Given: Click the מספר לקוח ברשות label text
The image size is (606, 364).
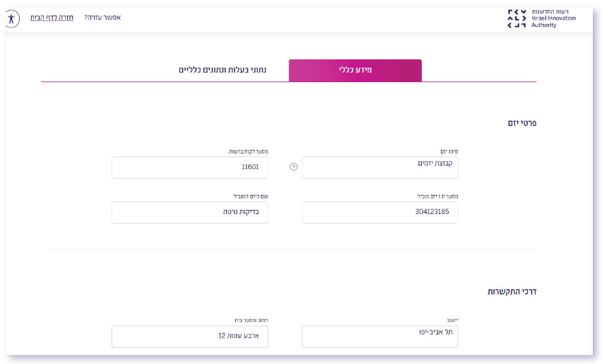Looking at the screenshot, I should pyautogui.click(x=247, y=152).
